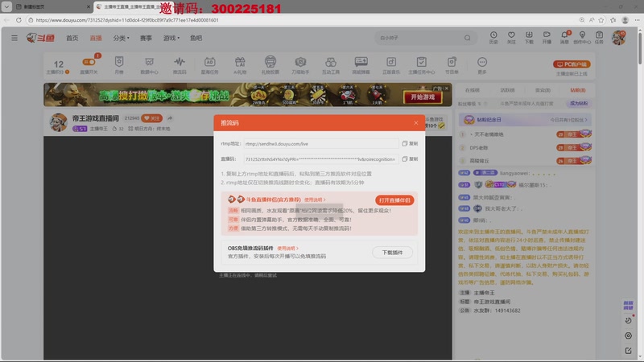Screen dimensions: 644x362
Task: Open the hamburger side menu
Action: (x=14, y=38)
